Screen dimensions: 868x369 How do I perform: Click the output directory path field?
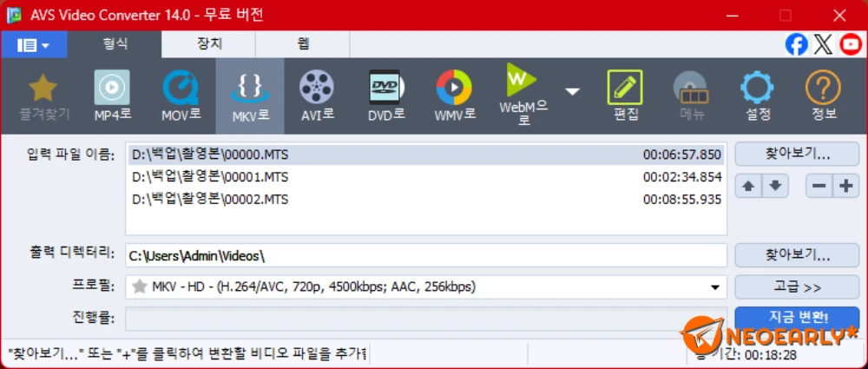[425, 255]
